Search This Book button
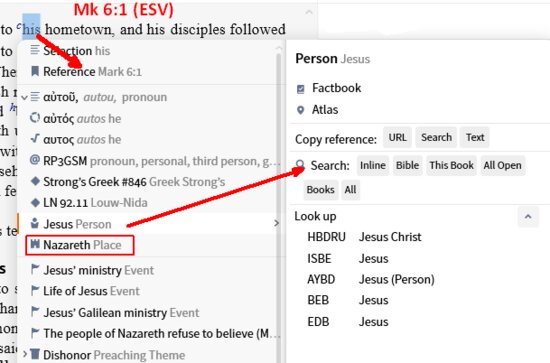 (451, 165)
